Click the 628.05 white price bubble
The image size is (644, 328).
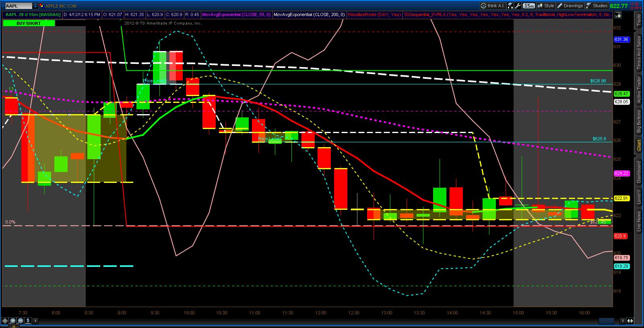pyautogui.click(x=621, y=102)
